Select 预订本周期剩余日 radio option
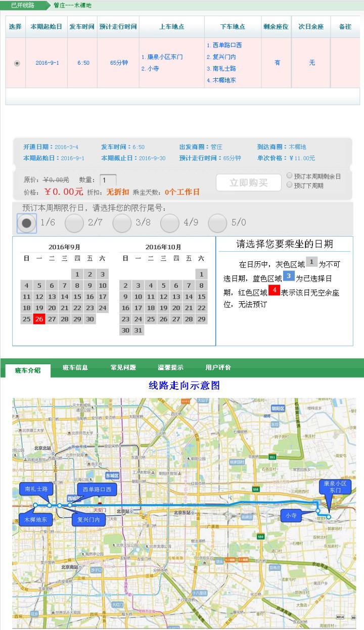This screenshot has height=630, width=364. pyautogui.click(x=290, y=176)
